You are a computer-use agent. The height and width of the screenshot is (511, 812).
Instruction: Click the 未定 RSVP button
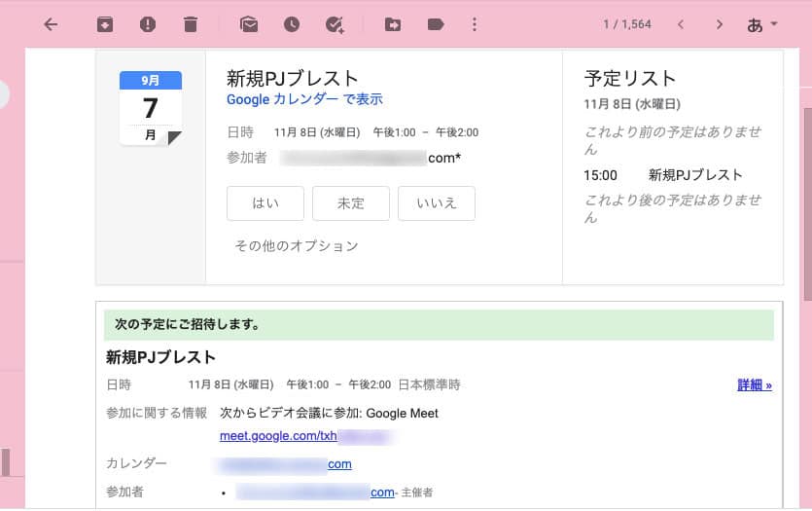(351, 203)
